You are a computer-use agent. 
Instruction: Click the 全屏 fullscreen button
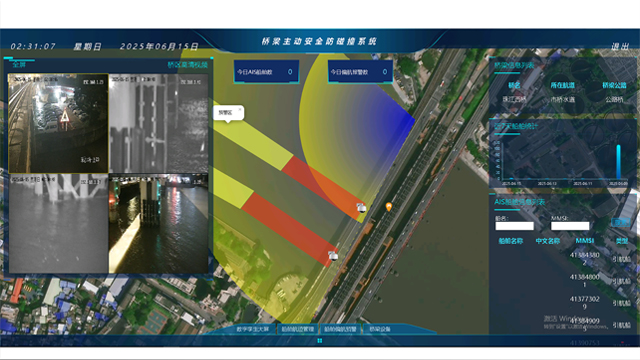(19, 64)
